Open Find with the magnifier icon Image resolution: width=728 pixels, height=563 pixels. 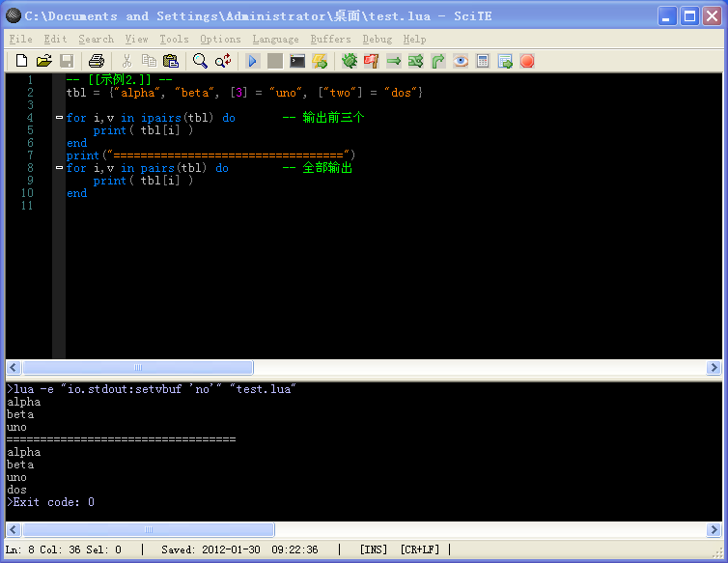point(200,61)
